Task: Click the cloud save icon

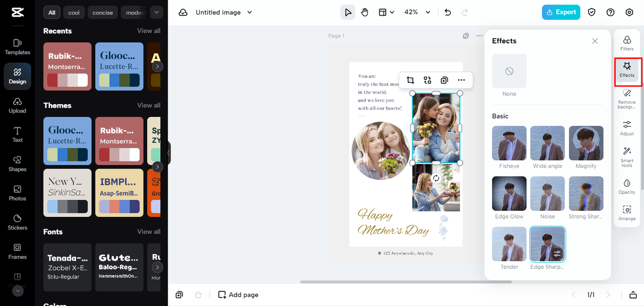Action: click(183, 12)
